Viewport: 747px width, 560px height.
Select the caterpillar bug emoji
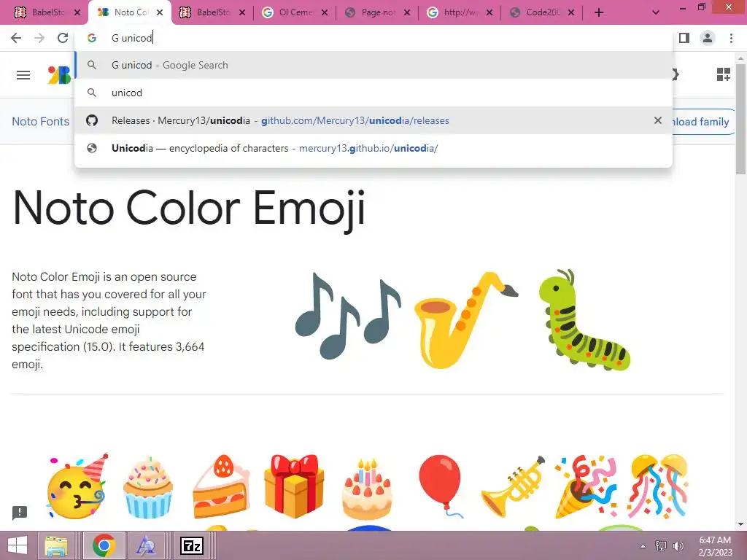(584, 320)
